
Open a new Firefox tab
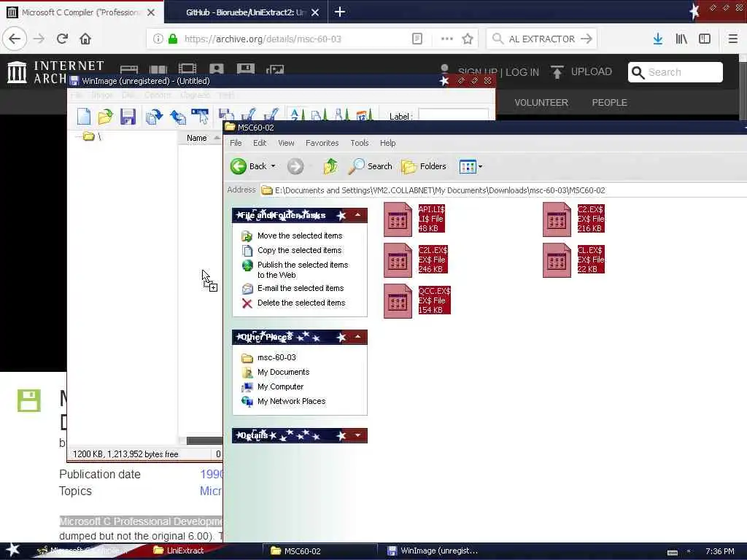click(x=340, y=12)
